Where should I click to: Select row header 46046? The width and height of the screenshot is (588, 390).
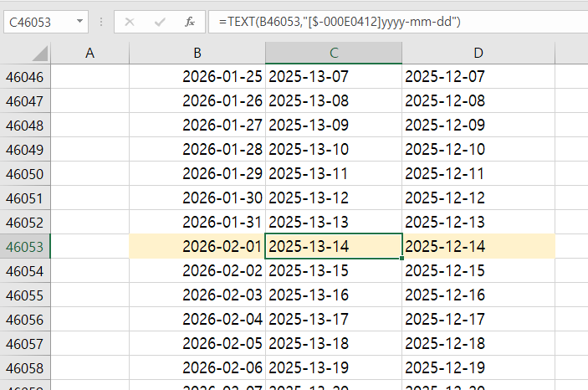[25, 77]
